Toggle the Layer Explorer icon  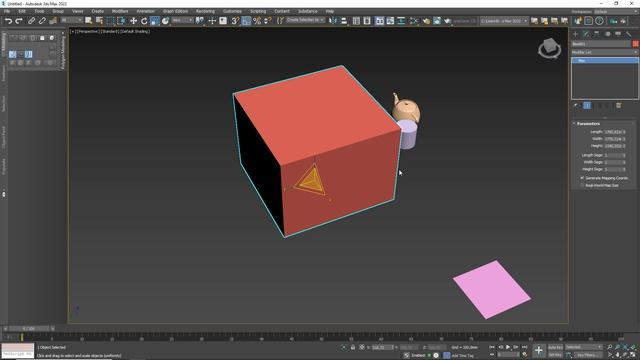[367, 21]
